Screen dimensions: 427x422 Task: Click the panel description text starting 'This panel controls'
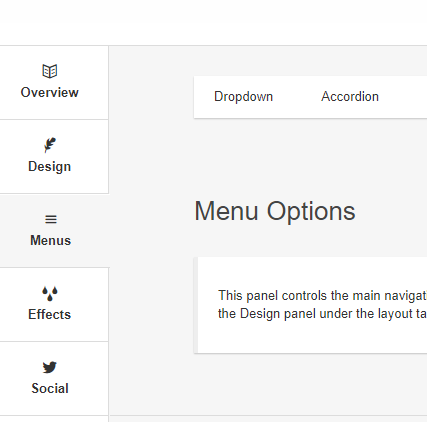(322, 305)
